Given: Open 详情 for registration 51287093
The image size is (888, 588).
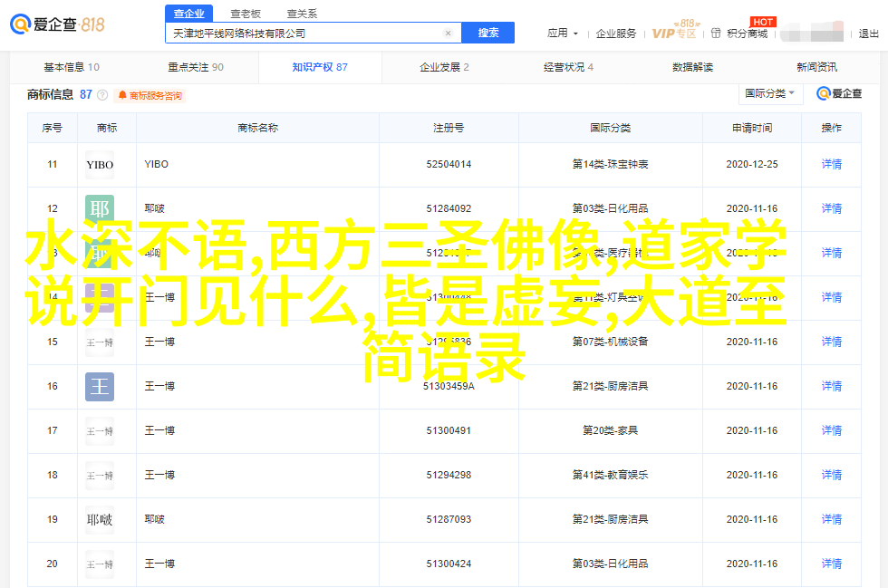Looking at the screenshot, I should tap(832, 519).
